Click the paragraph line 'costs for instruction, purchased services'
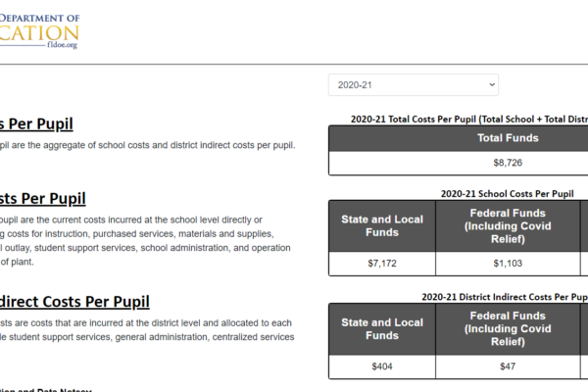Viewport: 588px width, 392px height. point(137,234)
